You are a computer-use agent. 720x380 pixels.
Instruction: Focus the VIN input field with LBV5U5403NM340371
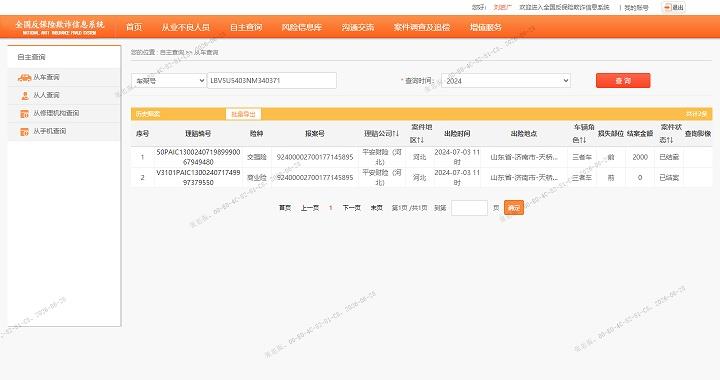point(272,81)
